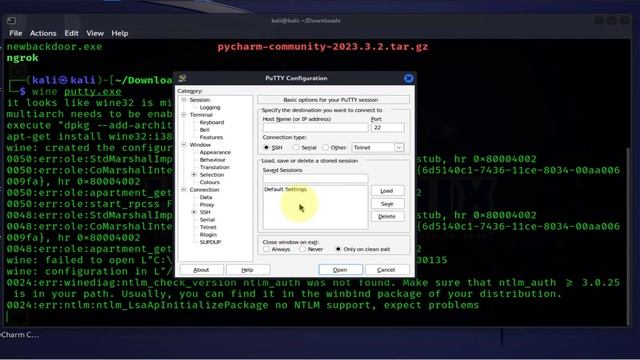The height and width of the screenshot is (360, 640).
Task: Click pycharm-community-2023.3.2.tar.gz filename in terminal
Action: tap(322, 47)
